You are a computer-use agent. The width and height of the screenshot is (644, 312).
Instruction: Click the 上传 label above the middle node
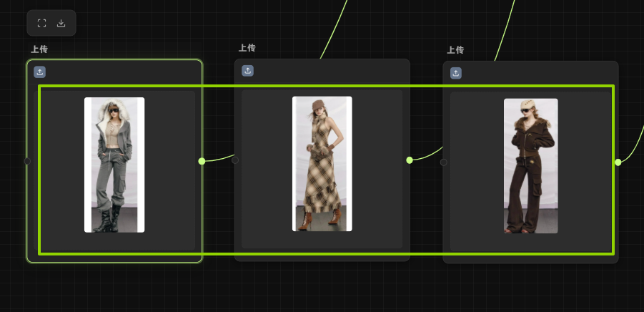tap(247, 48)
